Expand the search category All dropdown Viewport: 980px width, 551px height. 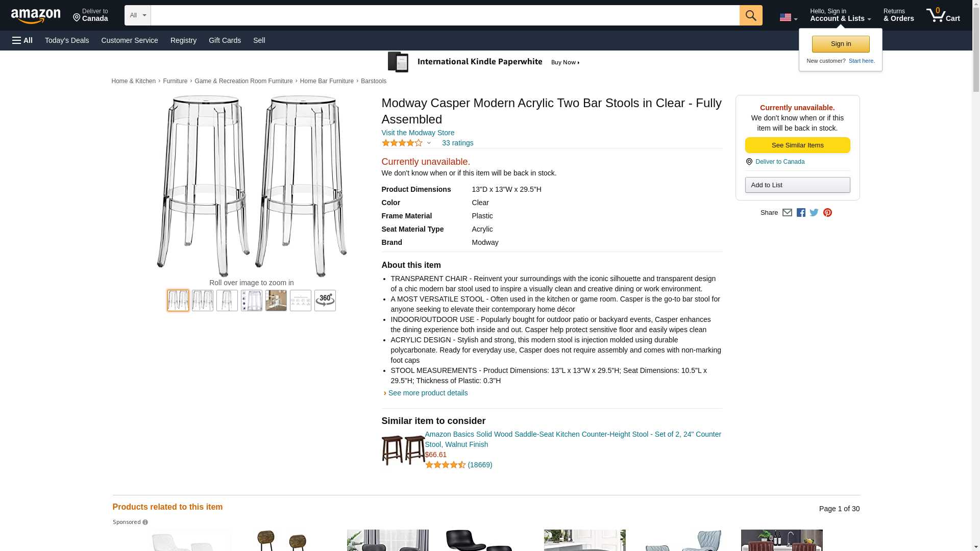click(x=137, y=15)
